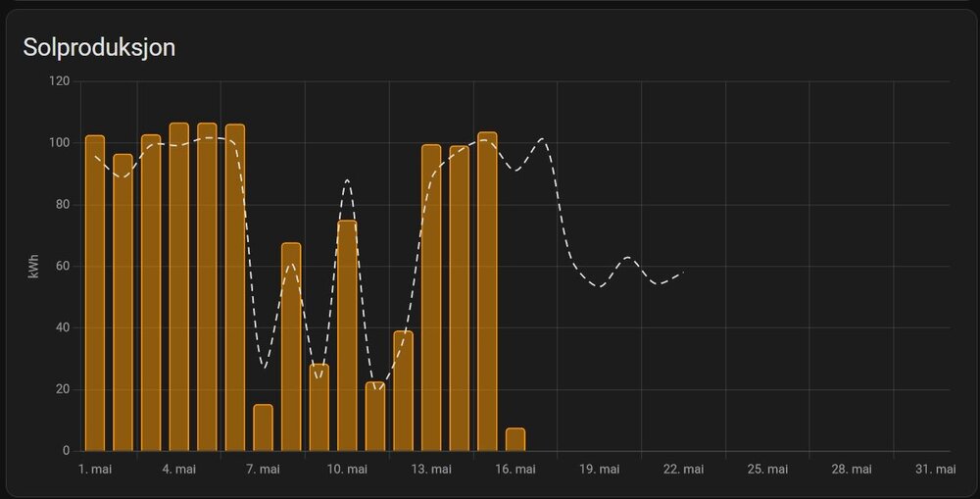980x499 pixels.
Task: Click the 120 y-axis value label
Action: click(x=59, y=81)
